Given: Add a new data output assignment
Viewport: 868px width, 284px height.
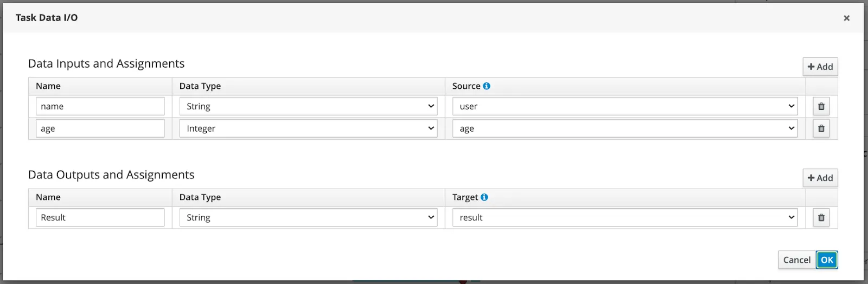Looking at the screenshot, I should 820,178.
